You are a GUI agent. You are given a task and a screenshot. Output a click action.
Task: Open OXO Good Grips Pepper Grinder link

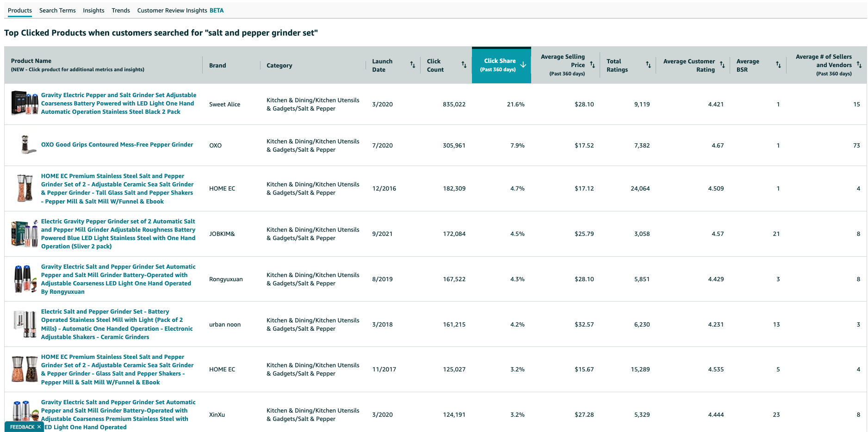pos(117,145)
